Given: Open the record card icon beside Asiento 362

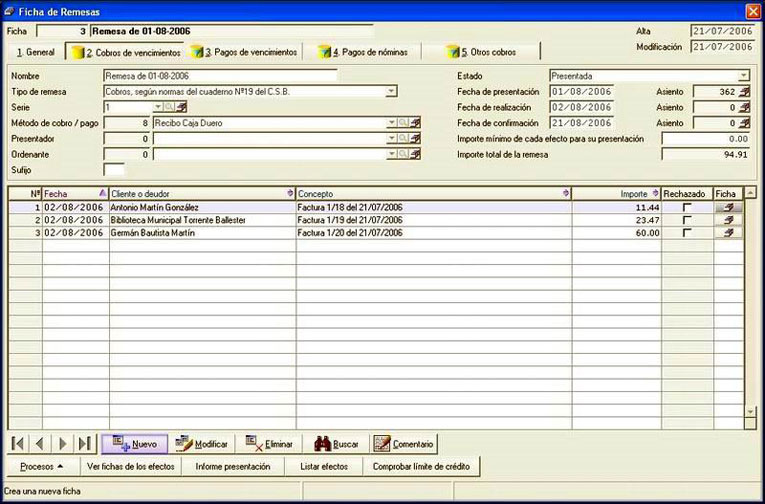Looking at the screenshot, I should pos(744,92).
